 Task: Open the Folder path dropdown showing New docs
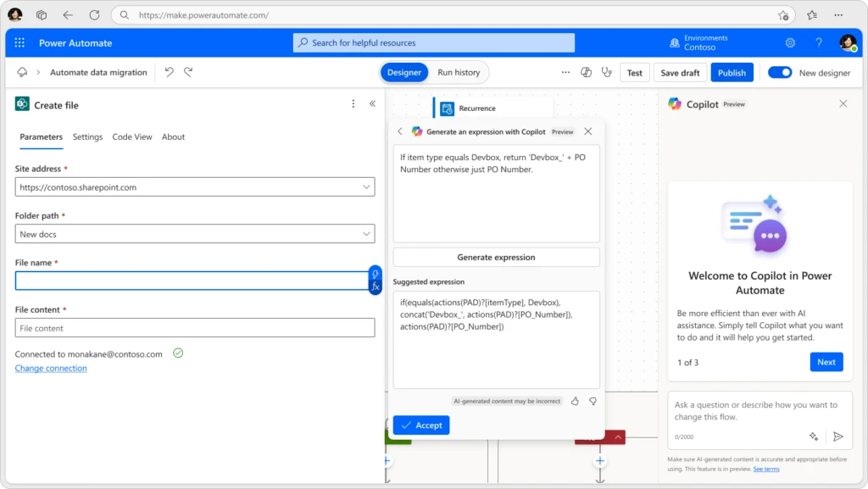click(368, 233)
